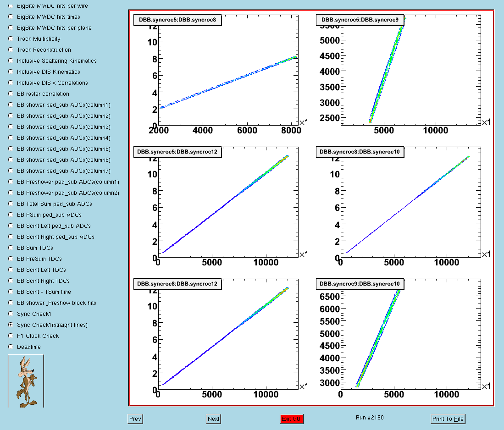Image resolution: width=504 pixels, height=430 pixels.
Task: Choose BB shower ped_sub ADCs(column1)
Action: click(11, 105)
